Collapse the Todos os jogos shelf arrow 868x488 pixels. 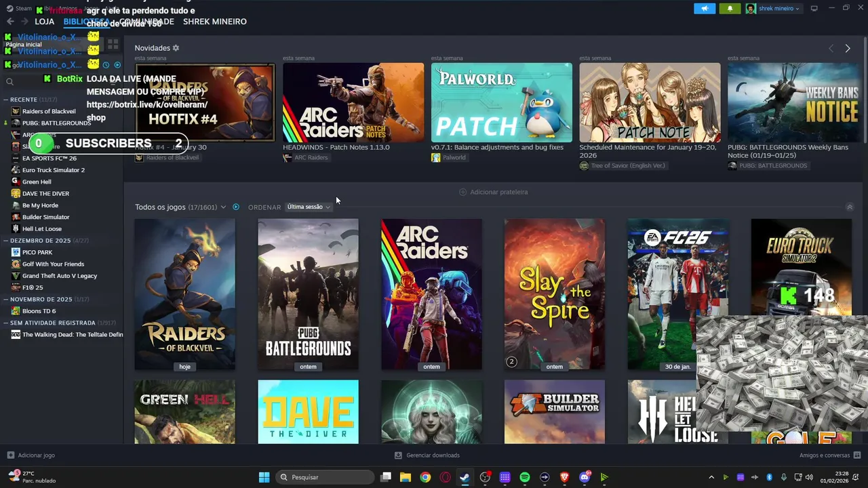[849, 207]
